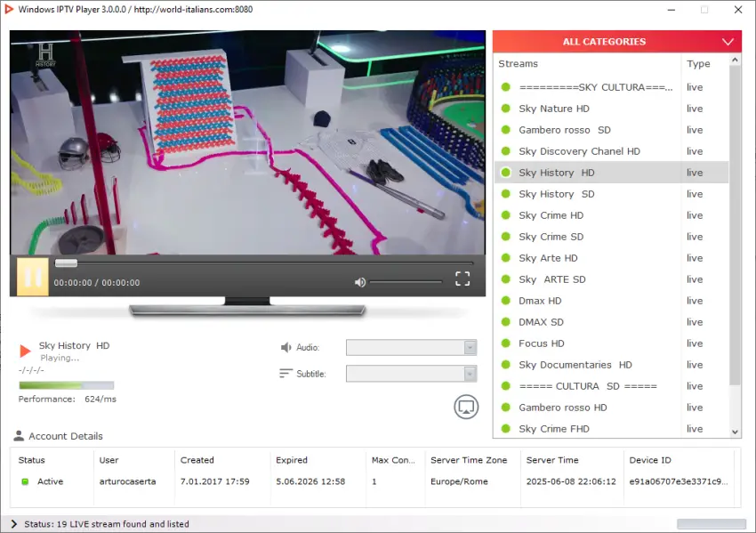This screenshot has height=533, width=756.
Task: Click the Server Time Zone column header
Action: pyautogui.click(x=469, y=460)
